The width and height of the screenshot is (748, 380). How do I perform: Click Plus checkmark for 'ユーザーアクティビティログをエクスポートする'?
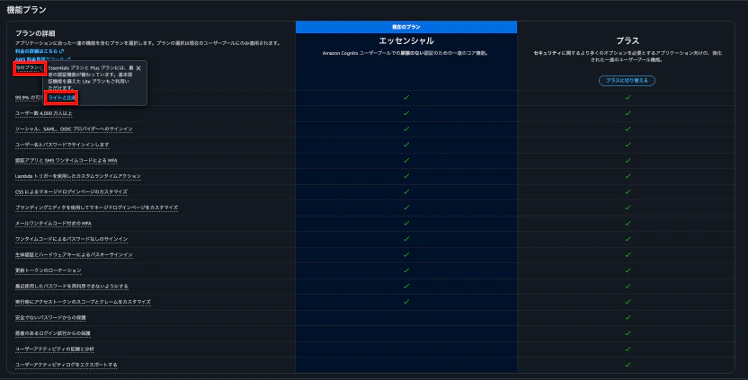628,365
